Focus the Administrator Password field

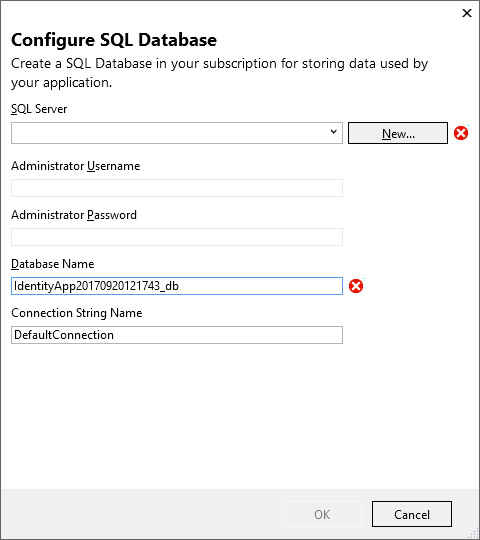coord(177,237)
